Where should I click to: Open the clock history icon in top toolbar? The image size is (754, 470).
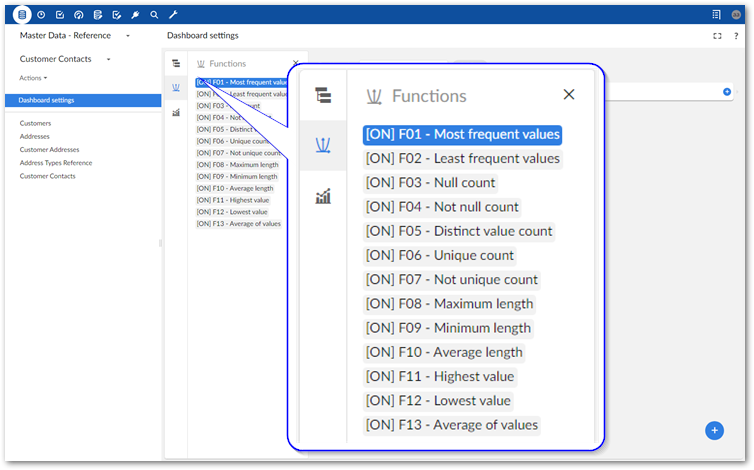41,15
